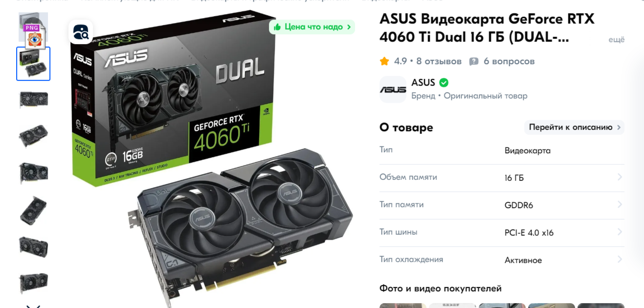Click the orange star rating icon
This screenshot has width=644, height=308.
coord(384,61)
